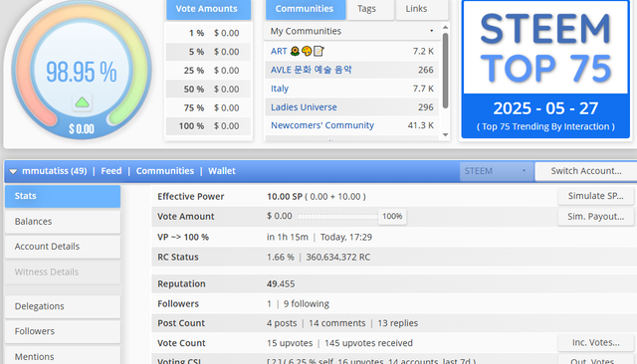Screen dimensions: 637x364
Task: Open the Ladies Universe community
Action: 304,107
